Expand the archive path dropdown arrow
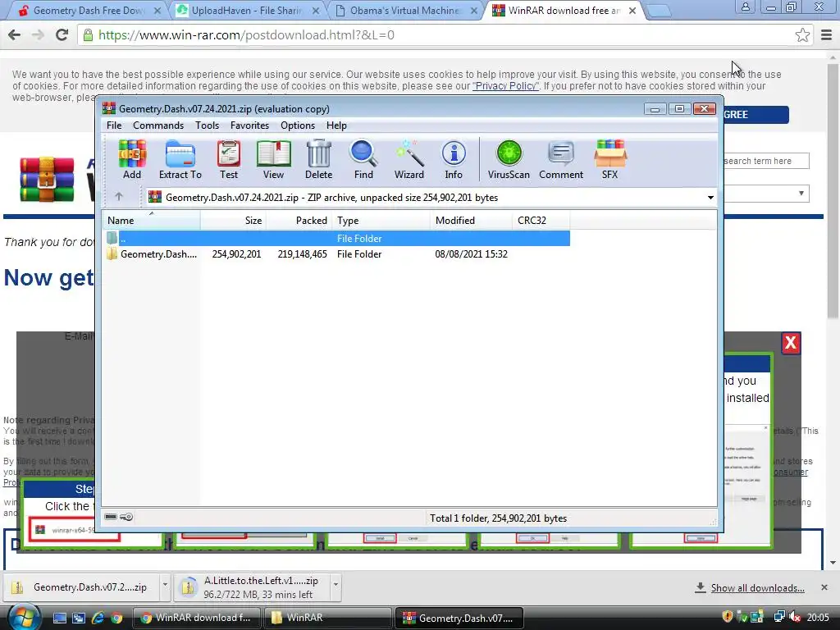This screenshot has width=840, height=630. (x=710, y=197)
